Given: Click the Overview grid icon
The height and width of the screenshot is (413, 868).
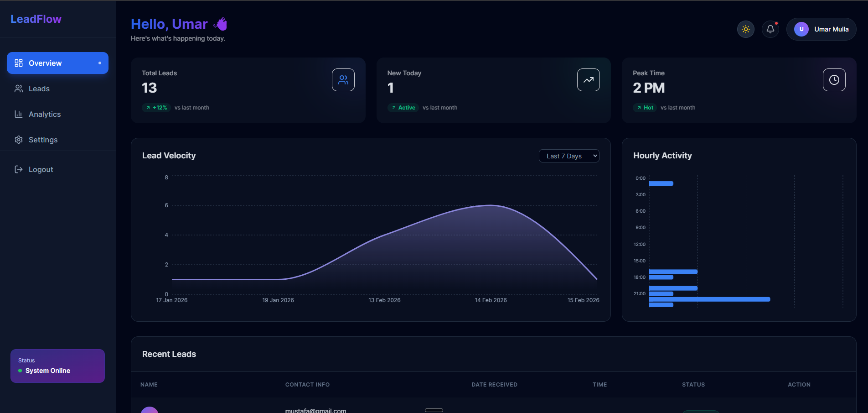Looking at the screenshot, I should point(19,63).
